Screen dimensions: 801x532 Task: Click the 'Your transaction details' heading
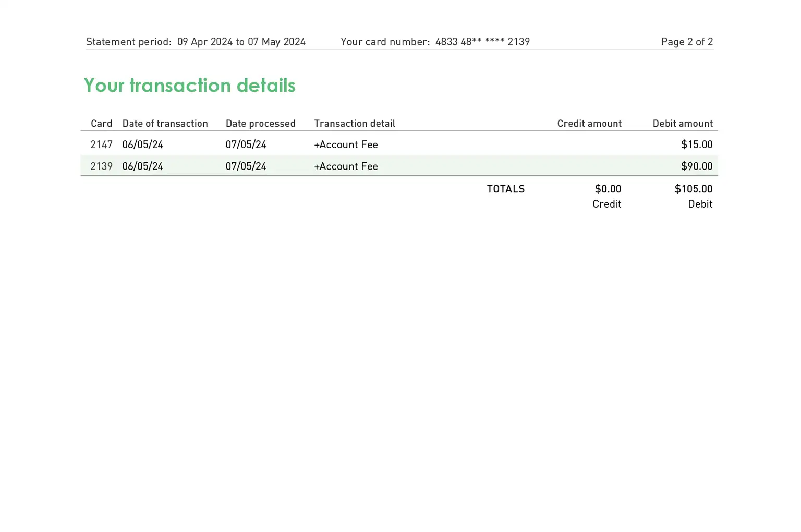[189, 86]
